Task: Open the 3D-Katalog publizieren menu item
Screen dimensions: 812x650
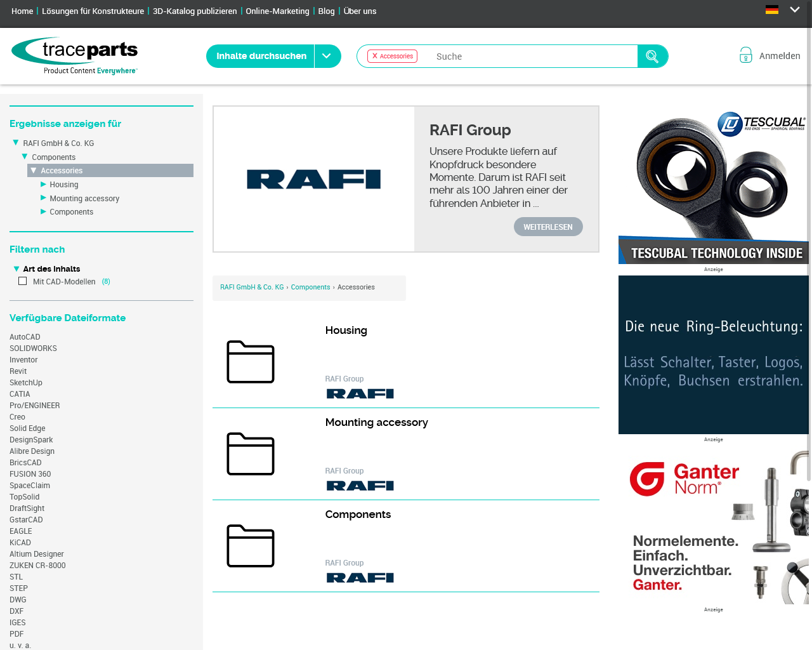Action: [195, 11]
